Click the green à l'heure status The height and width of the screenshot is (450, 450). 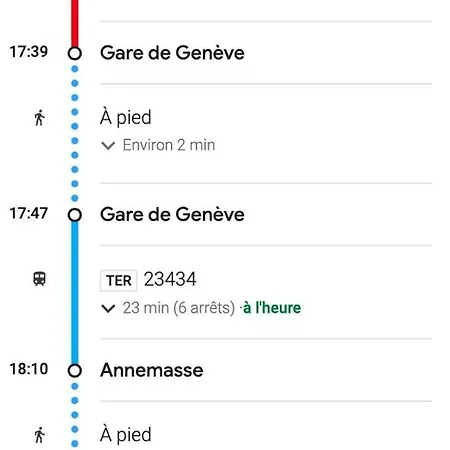pyautogui.click(x=272, y=308)
